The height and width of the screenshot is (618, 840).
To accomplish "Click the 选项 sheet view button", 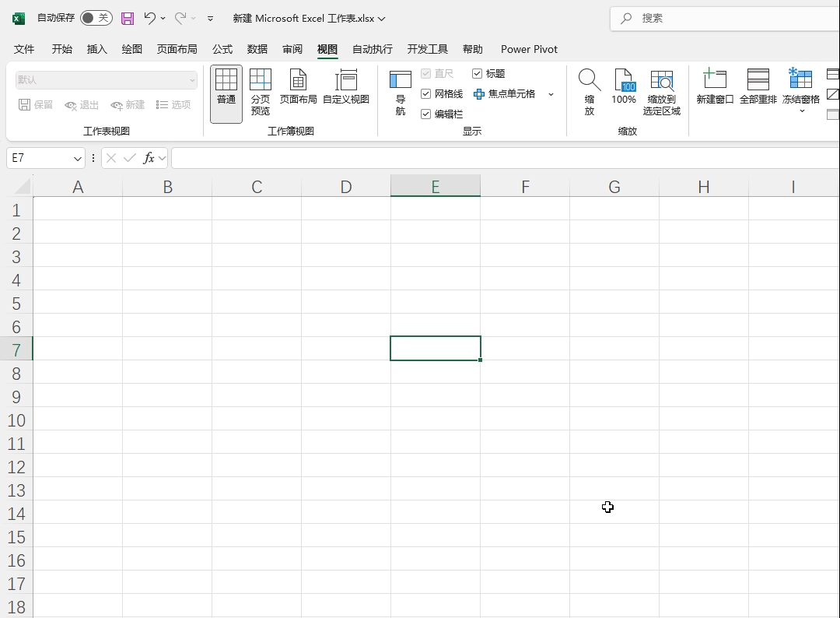I will pos(173,104).
